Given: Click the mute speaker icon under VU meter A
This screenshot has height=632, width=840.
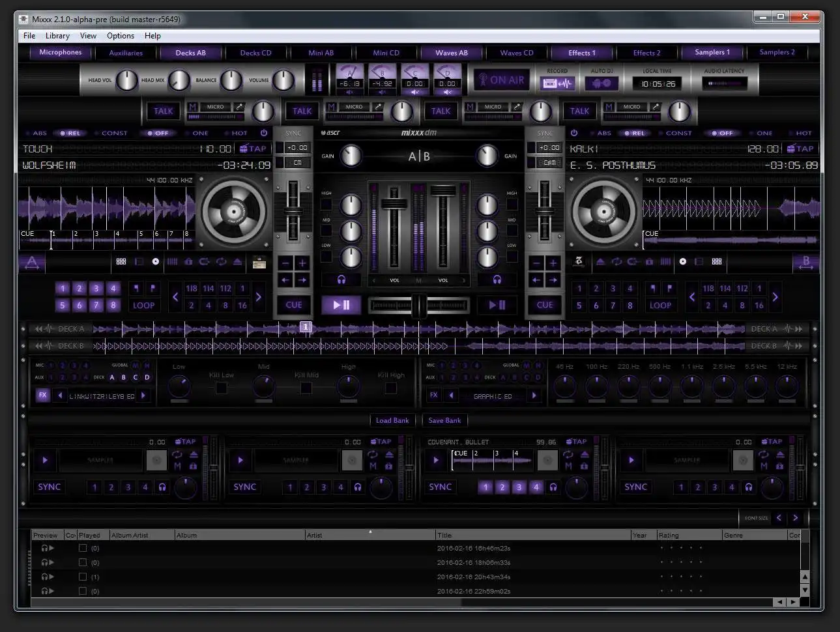Looking at the screenshot, I should pyautogui.click(x=350, y=93).
